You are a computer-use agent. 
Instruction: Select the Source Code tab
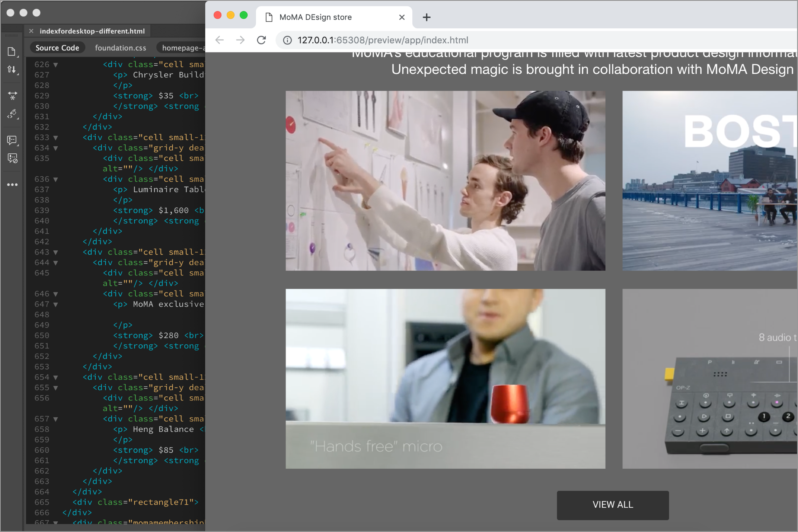pyautogui.click(x=57, y=48)
